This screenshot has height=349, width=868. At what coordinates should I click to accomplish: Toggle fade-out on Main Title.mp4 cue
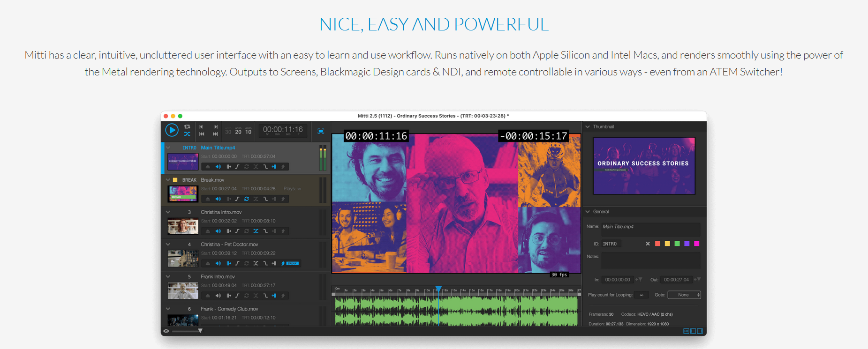[265, 167]
